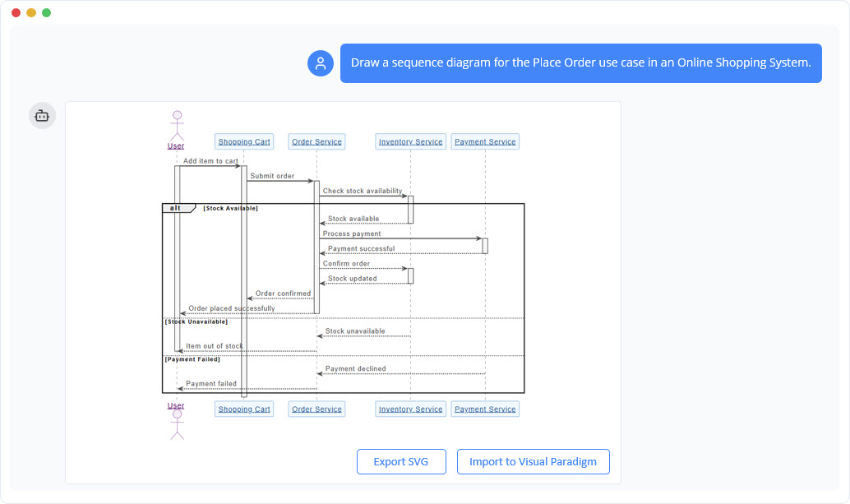Click the Export SVG button
850x504 pixels.
401,461
